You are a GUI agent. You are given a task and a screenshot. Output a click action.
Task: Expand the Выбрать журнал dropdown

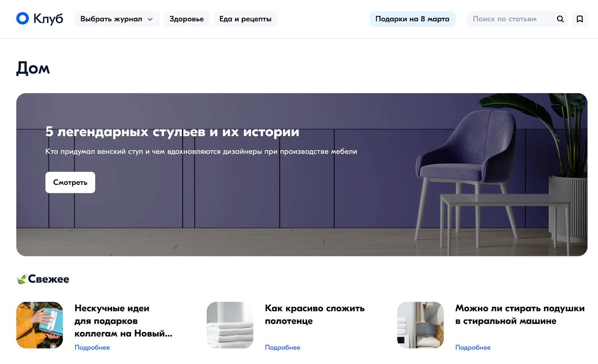point(117,19)
